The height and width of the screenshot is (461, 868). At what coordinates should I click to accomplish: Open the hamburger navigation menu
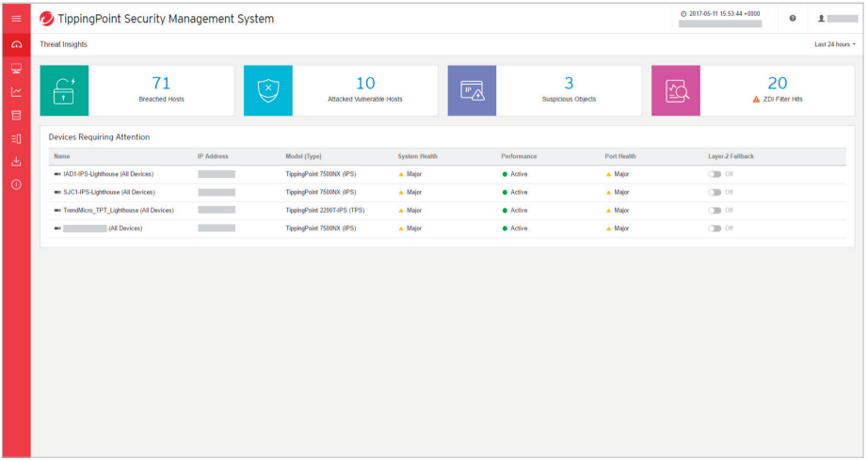coord(16,19)
